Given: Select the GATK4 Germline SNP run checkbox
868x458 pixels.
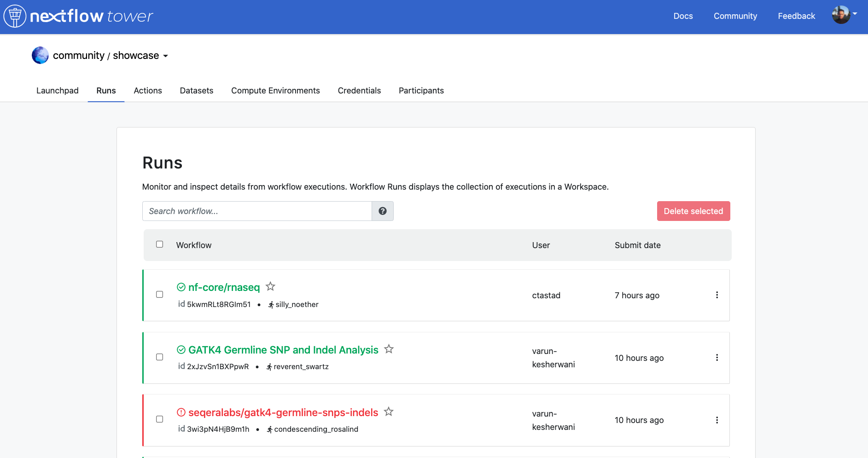Looking at the screenshot, I should pyautogui.click(x=159, y=357).
